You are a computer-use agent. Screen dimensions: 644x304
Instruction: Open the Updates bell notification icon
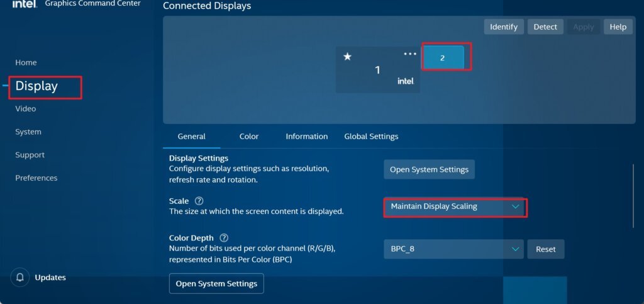point(20,278)
